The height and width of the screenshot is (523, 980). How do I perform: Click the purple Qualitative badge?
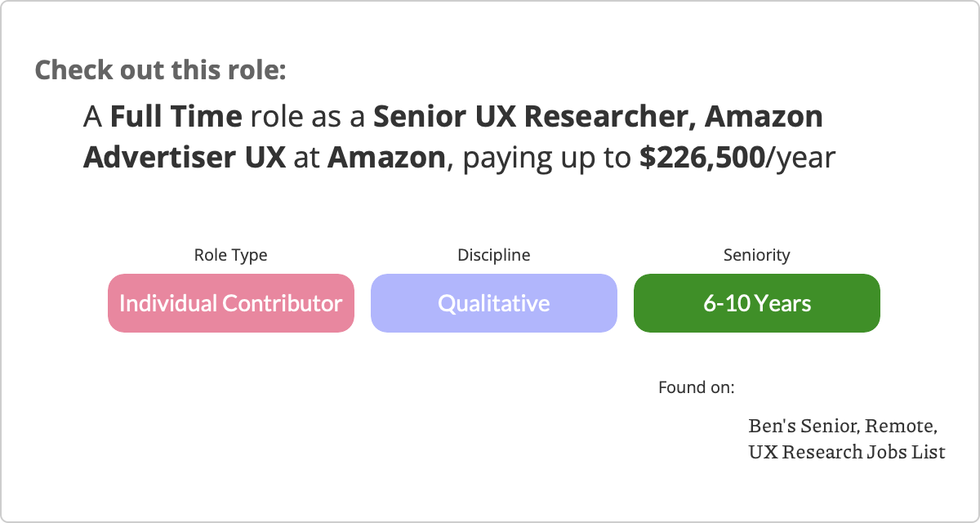(x=493, y=303)
